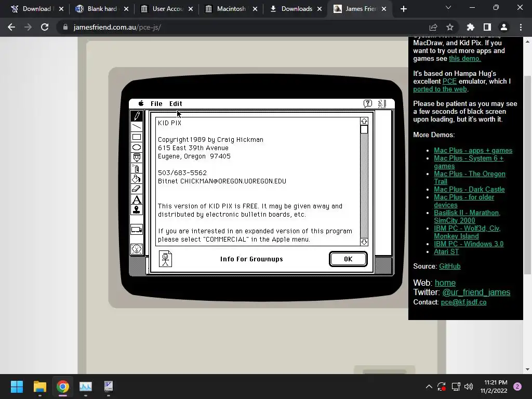Image resolution: width=532 pixels, height=399 pixels.
Task: Select the letter A Text tool
Action: pyautogui.click(x=137, y=199)
